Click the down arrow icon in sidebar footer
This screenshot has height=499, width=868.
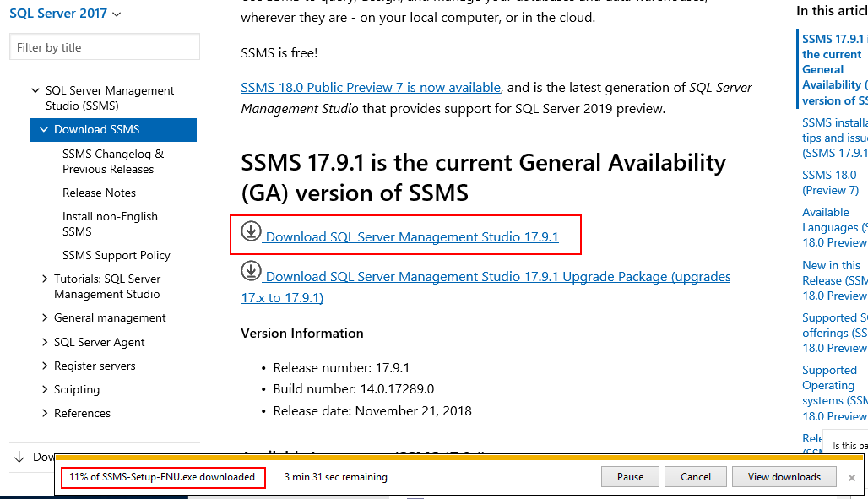[x=19, y=457]
